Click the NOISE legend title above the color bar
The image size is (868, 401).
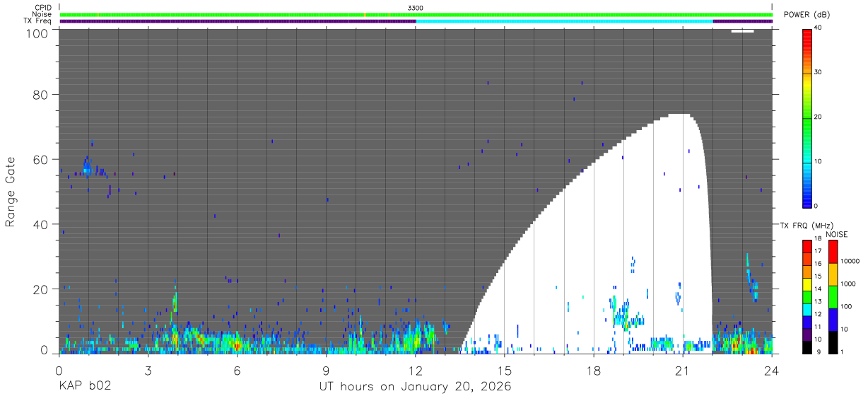pyautogui.click(x=836, y=234)
